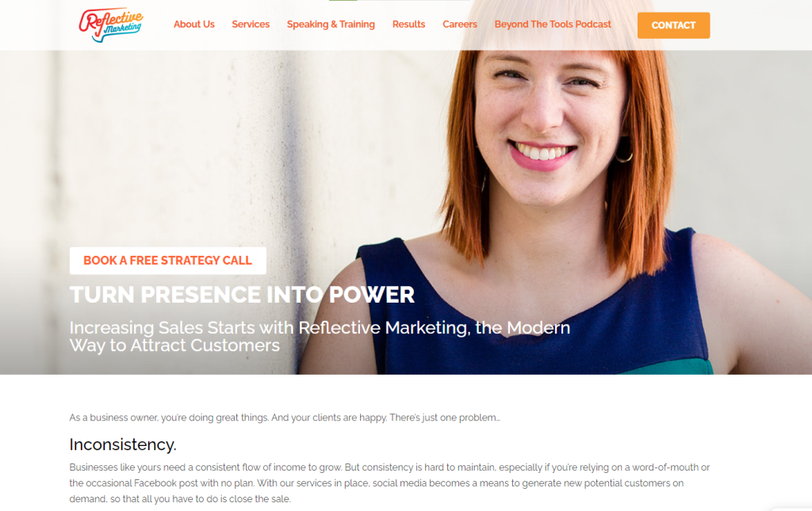
Task: Click the orange CONTACT button
Action: pyautogui.click(x=673, y=25)
